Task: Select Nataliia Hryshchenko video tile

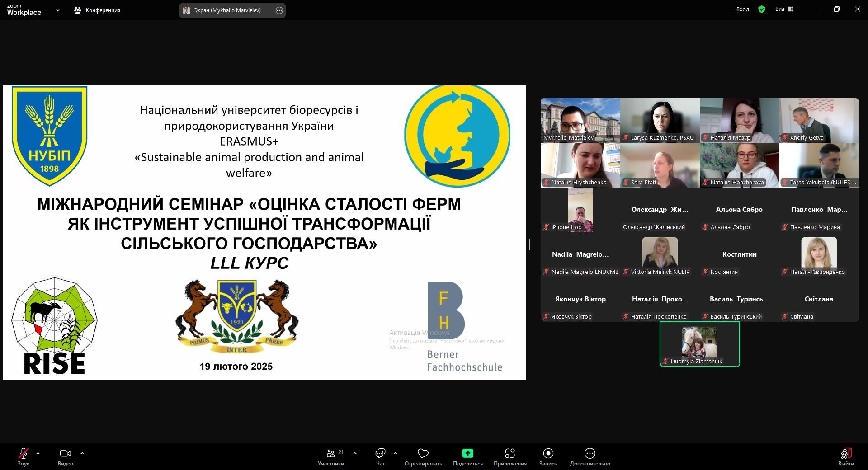Action: 580,165
